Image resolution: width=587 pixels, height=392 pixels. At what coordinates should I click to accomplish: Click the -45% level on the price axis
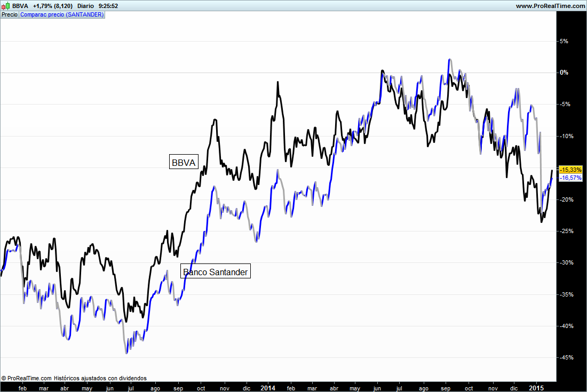(566, 357)
